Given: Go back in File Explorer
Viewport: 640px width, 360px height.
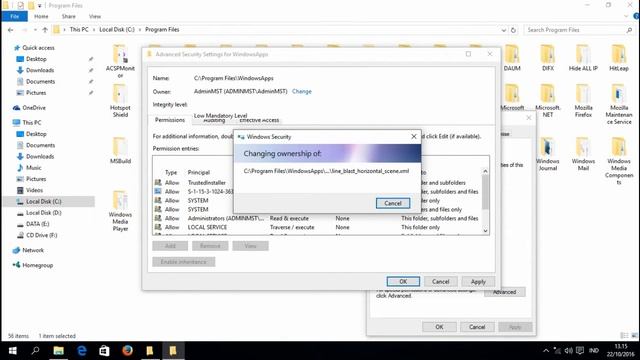Looking at the screenshot, I should tap(11, 30).
